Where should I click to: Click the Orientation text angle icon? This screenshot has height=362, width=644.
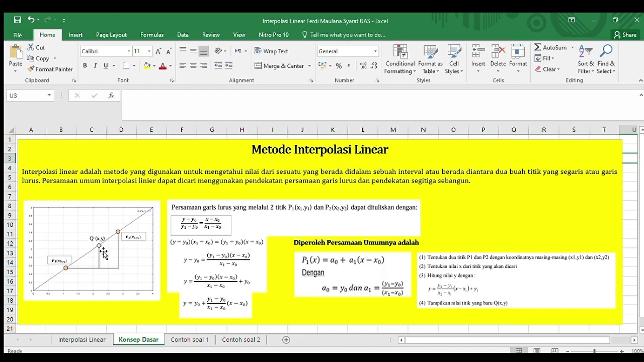[218, 51]
